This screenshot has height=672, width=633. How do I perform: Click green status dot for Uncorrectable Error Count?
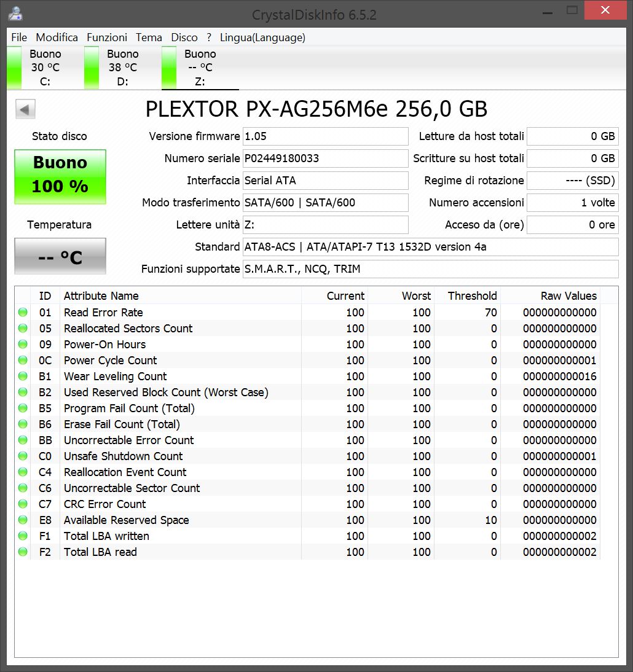pos(23,440)
